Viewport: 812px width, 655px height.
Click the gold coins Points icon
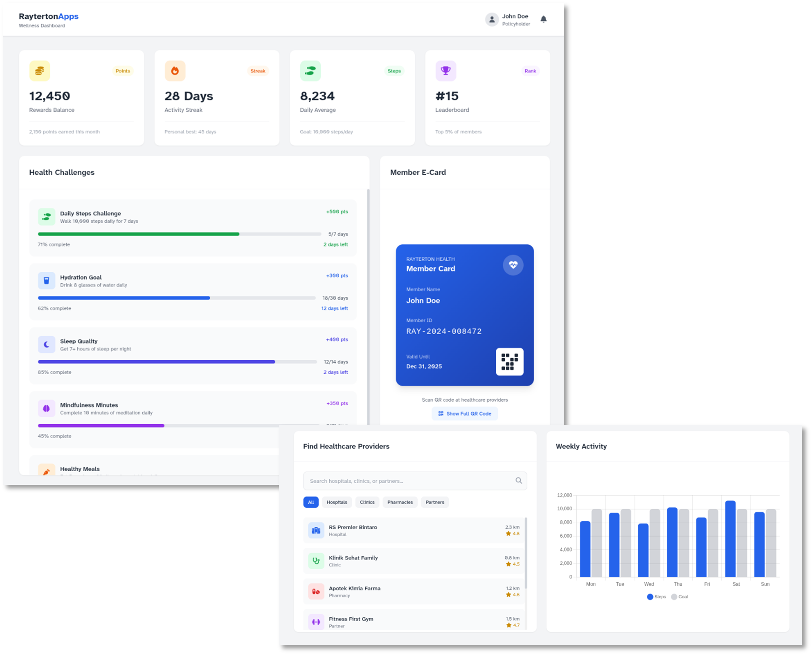[40, 71]
